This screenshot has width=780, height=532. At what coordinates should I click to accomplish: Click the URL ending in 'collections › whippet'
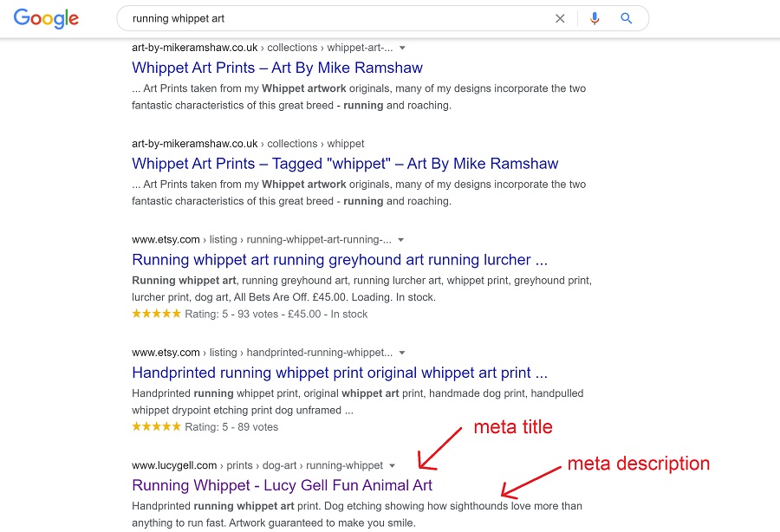pos(248,144)
